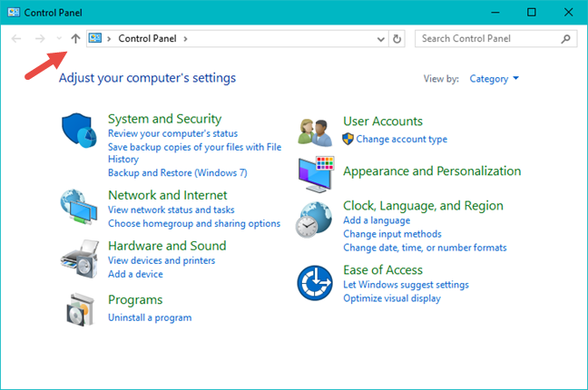Expand the address bar history dropdown

[381, 39]
